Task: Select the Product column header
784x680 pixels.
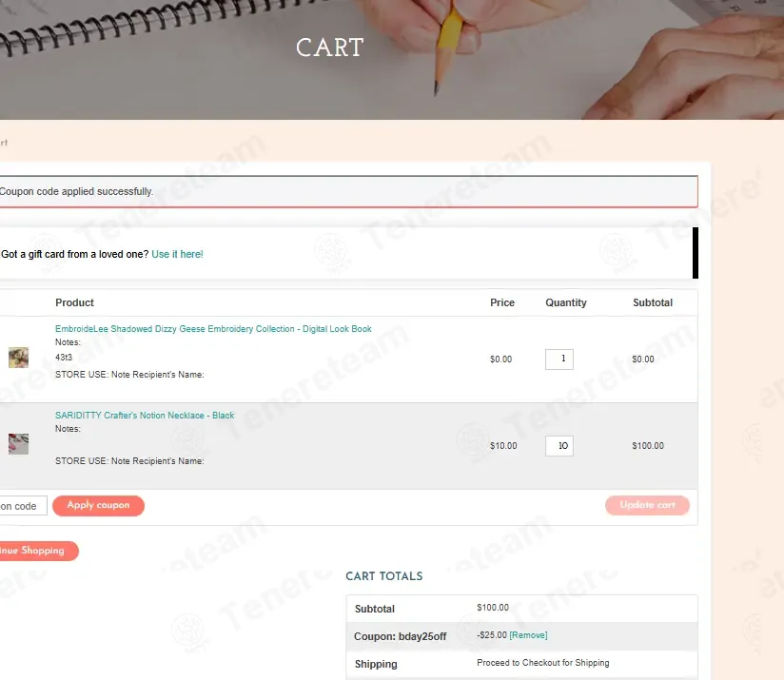Action: 74,302
